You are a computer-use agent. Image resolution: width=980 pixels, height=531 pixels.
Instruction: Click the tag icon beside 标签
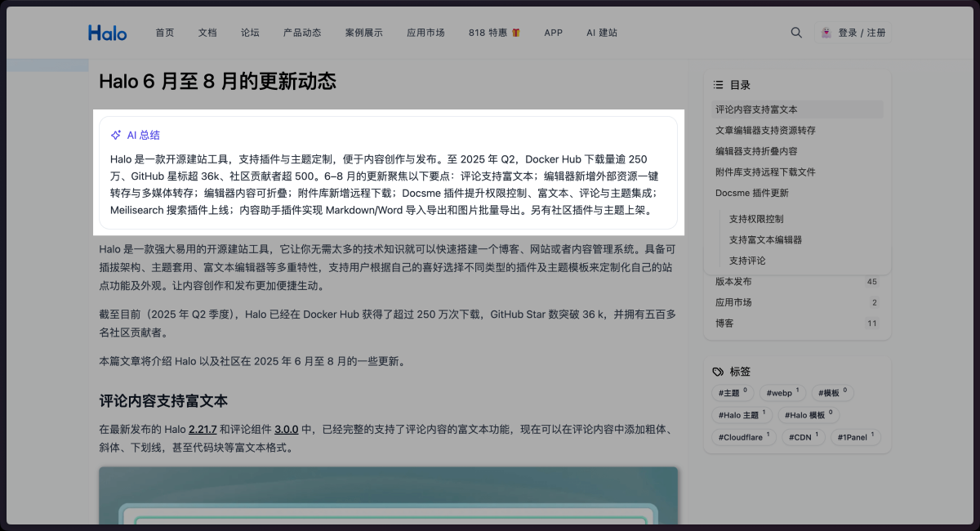(718, 371)
